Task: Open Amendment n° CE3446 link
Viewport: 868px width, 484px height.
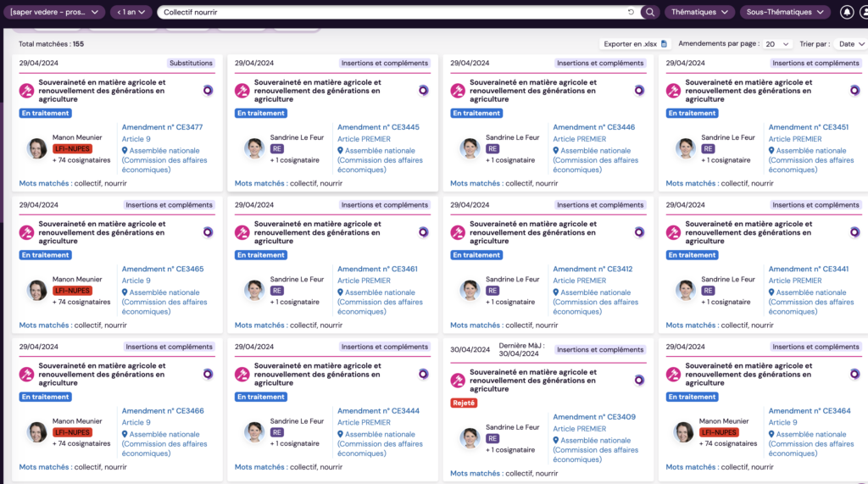Action: (593, 127)
